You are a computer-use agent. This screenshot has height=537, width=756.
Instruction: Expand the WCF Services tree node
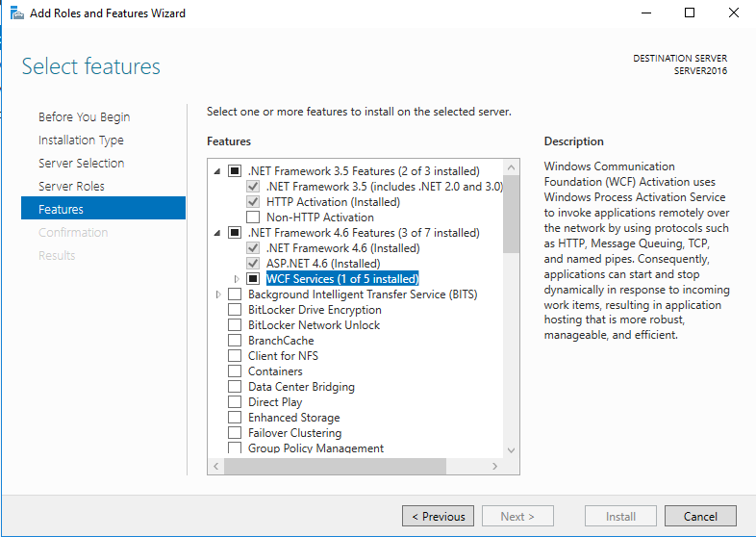click(237, 279)
